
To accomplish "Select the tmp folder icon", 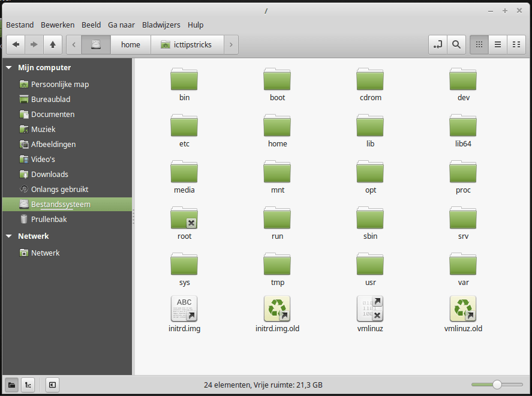I will (277, 263).
